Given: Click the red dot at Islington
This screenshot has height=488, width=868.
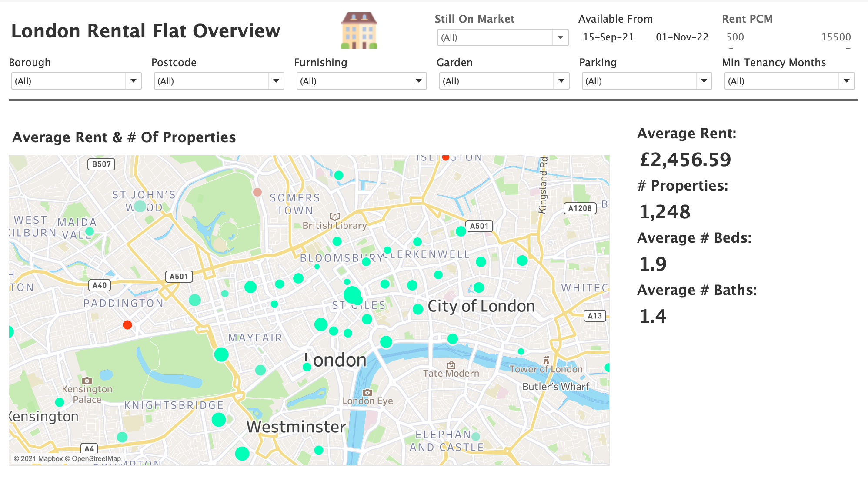Looking at the screenshot, I should pos(446,157).
